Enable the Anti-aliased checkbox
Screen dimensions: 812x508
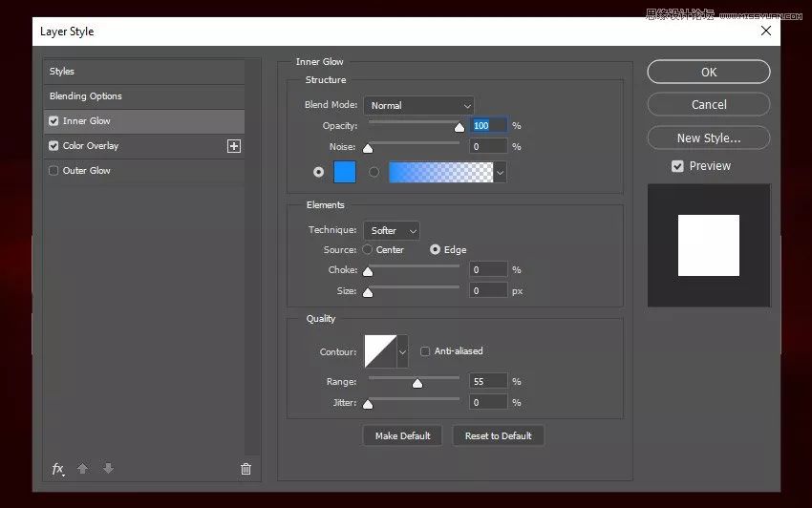(425, 351)
